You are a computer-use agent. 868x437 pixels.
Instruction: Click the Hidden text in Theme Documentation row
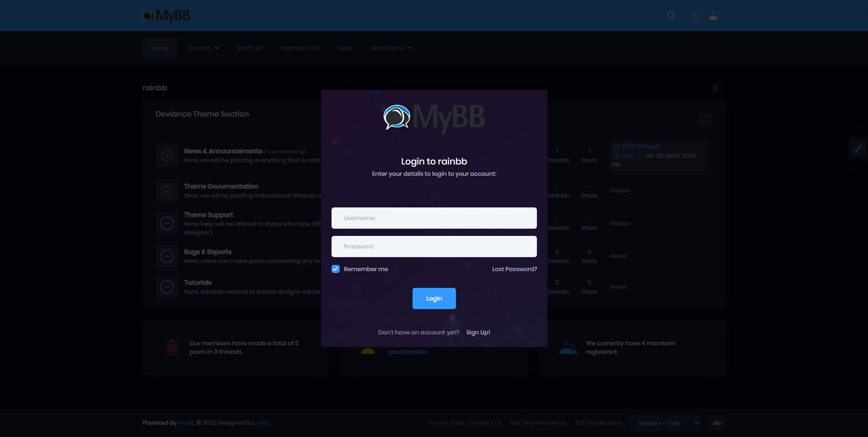click(x=620, y=191)
